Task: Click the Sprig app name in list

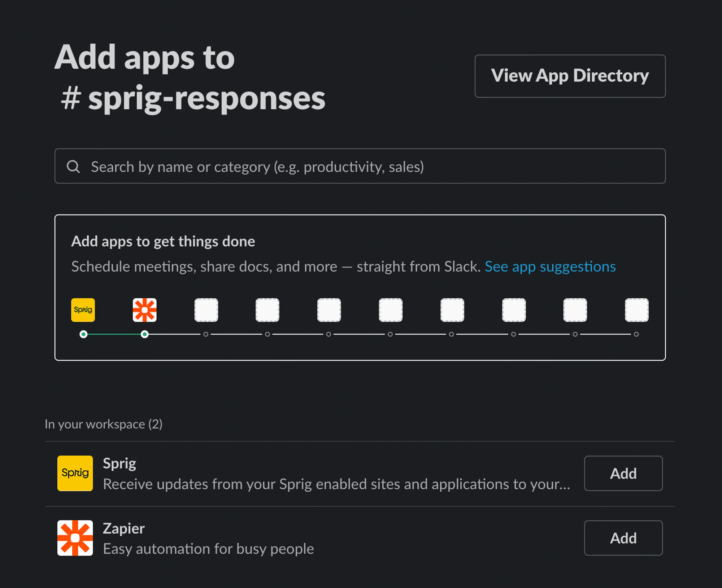Action: pyautogui.click(x=119, y=463)
